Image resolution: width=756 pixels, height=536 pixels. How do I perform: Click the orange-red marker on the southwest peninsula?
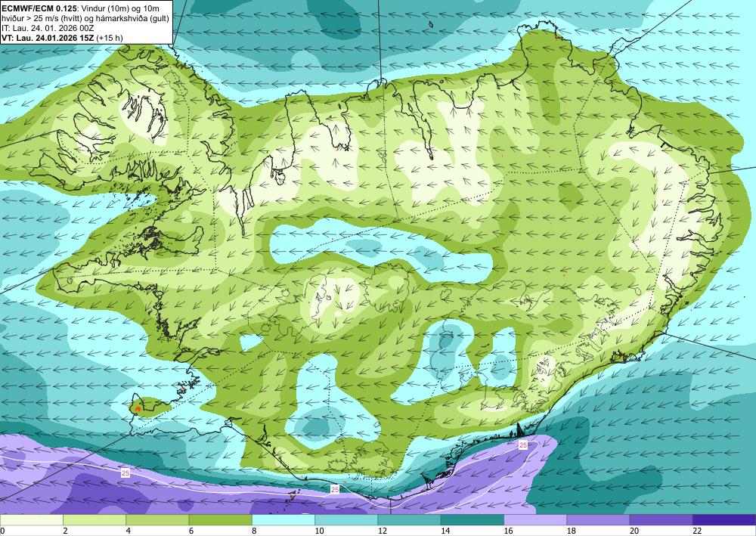click(x=138, y=409)
